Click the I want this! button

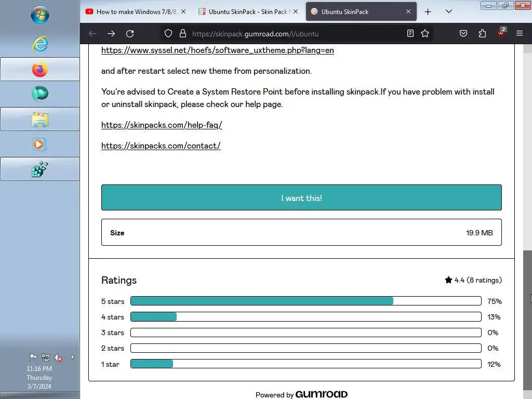click(301, 197)
